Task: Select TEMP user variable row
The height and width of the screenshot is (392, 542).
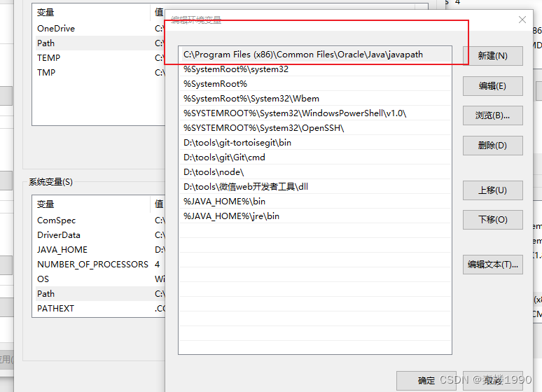Action: (x=99, y=57)
